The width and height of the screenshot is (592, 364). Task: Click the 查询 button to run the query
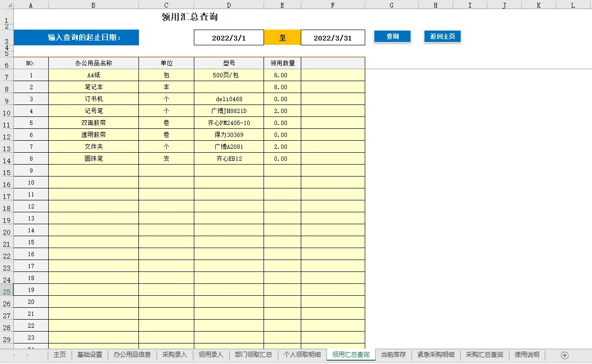392,37
